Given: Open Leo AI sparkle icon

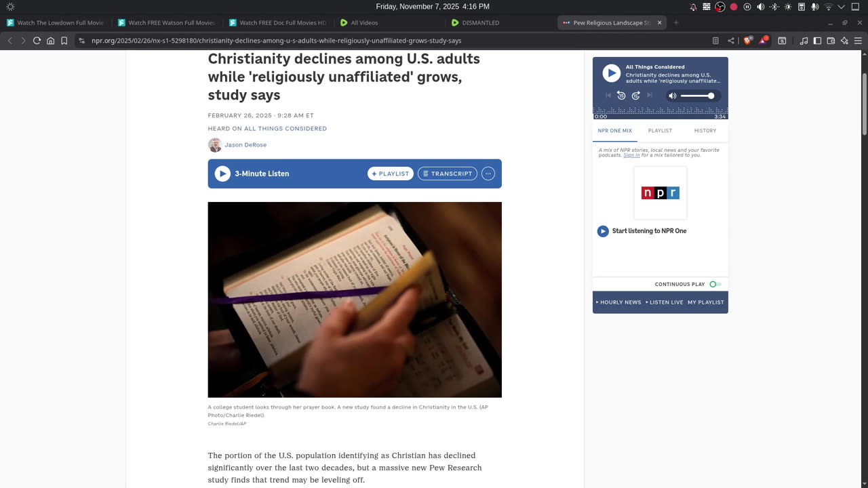Looking at the screenshot, I should point(844,41).
